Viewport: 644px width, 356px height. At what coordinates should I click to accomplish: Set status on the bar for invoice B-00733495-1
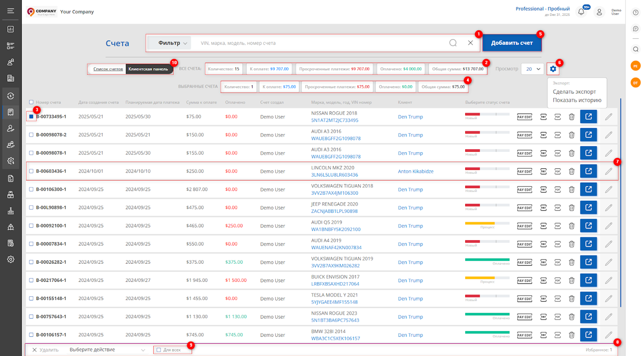(487, 114)
